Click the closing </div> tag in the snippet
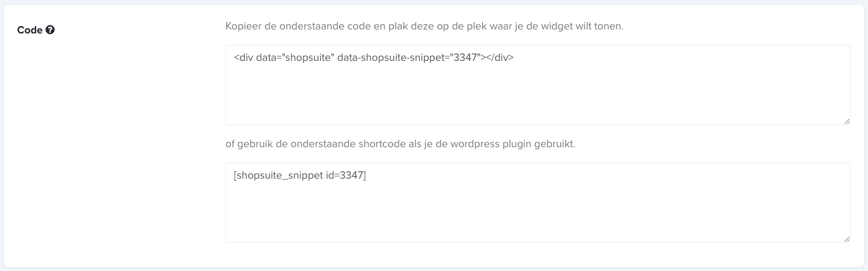Screen dimensions: 868x271 point(498,58)
